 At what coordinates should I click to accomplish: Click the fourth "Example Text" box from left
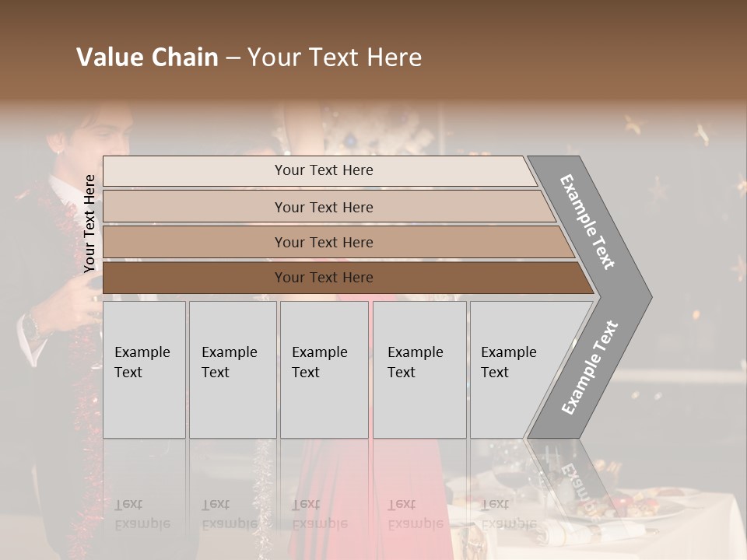419,369
